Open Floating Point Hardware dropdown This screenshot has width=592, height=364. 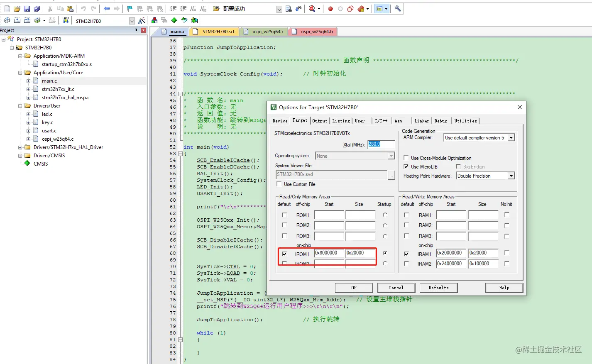click(x=511, y=176)
